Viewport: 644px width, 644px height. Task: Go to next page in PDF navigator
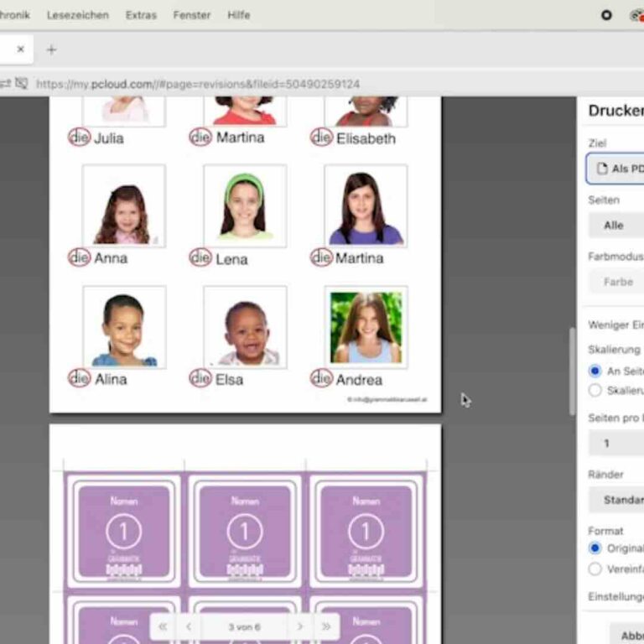pyautogui.click(x=300, y=626)
